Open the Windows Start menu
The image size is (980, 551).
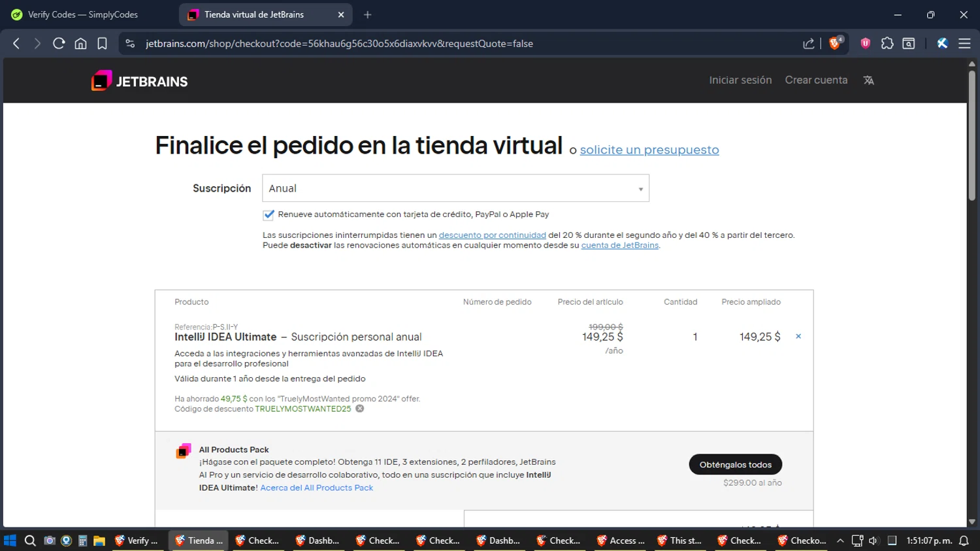10,541
